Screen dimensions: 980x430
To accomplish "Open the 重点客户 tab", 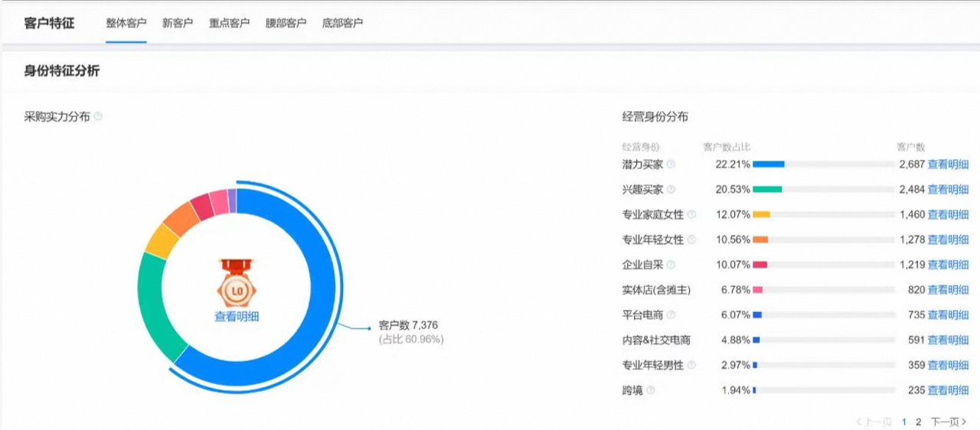I will (x=230, y=23).
